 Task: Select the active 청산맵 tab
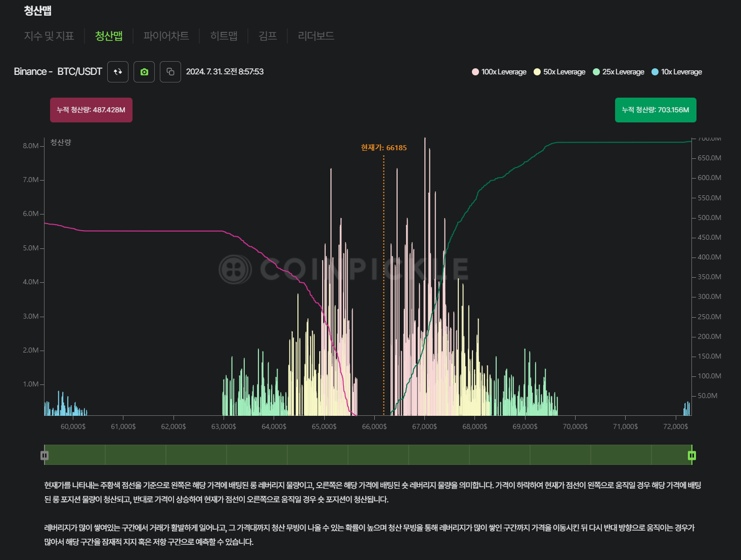click(109, 36)
